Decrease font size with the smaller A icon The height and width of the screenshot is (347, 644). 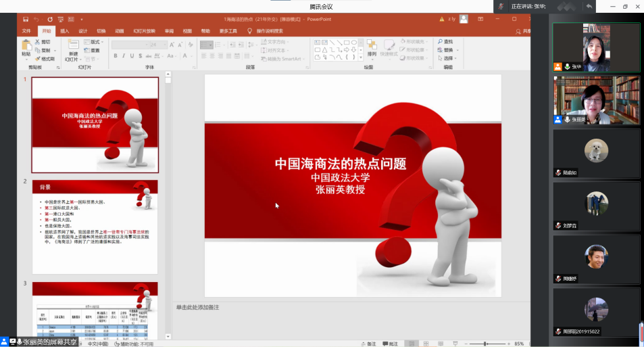(180, 45)
